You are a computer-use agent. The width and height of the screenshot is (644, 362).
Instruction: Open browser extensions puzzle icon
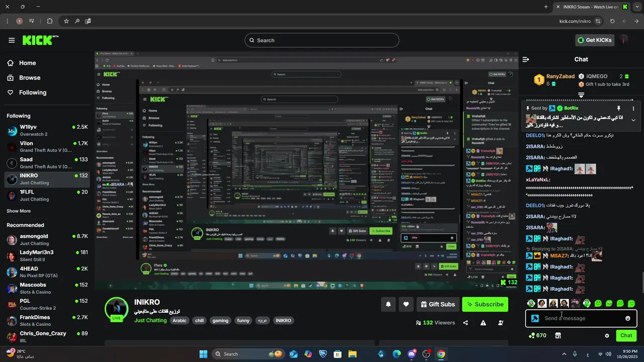point(49,21)
